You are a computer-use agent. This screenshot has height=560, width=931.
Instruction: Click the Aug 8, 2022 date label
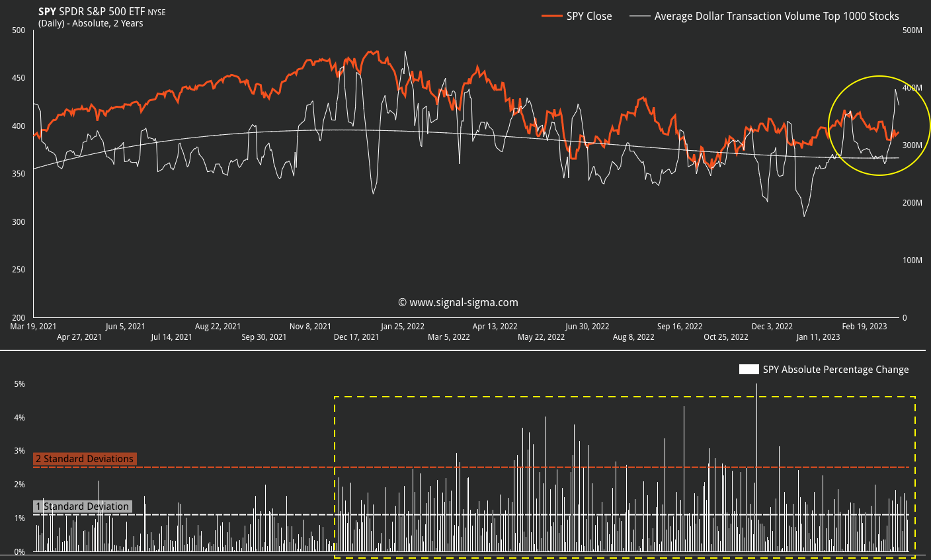[633, 337]
